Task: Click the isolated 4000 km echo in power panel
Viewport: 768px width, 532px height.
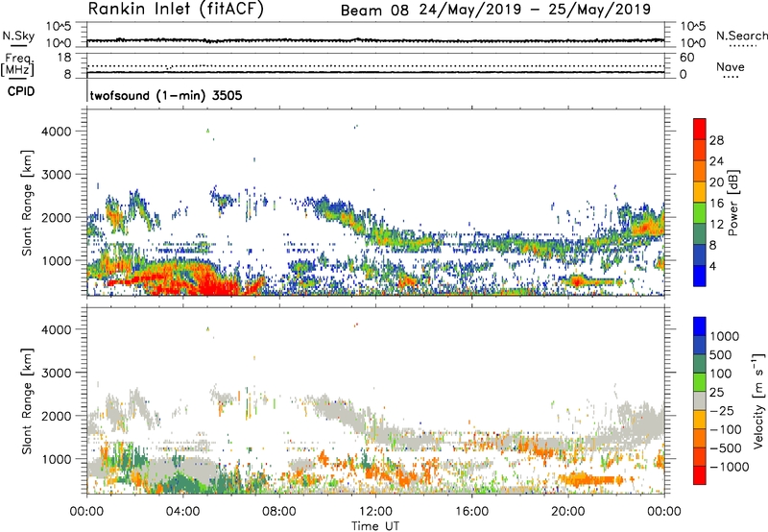Action: tap(207, 131)
